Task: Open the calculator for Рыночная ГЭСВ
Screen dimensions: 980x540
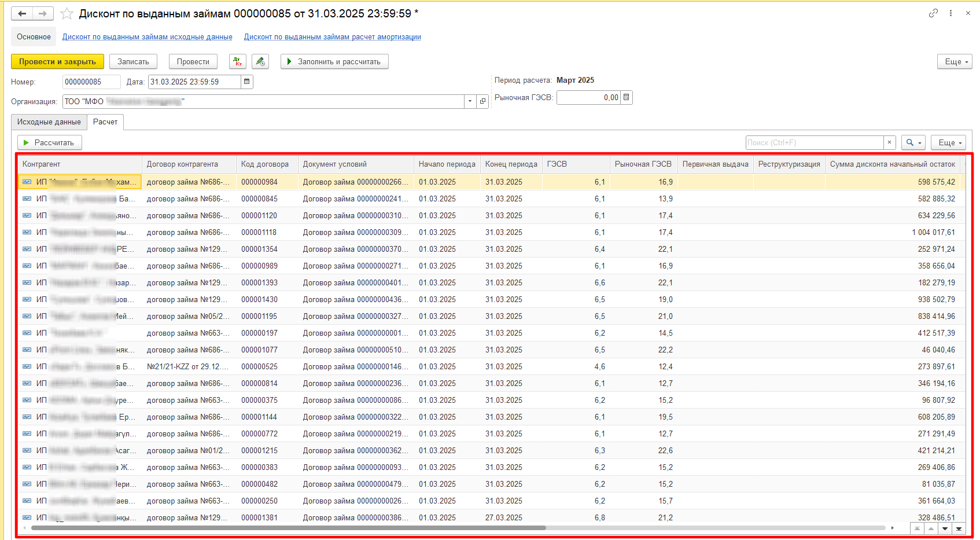Action: coord(626,97)
